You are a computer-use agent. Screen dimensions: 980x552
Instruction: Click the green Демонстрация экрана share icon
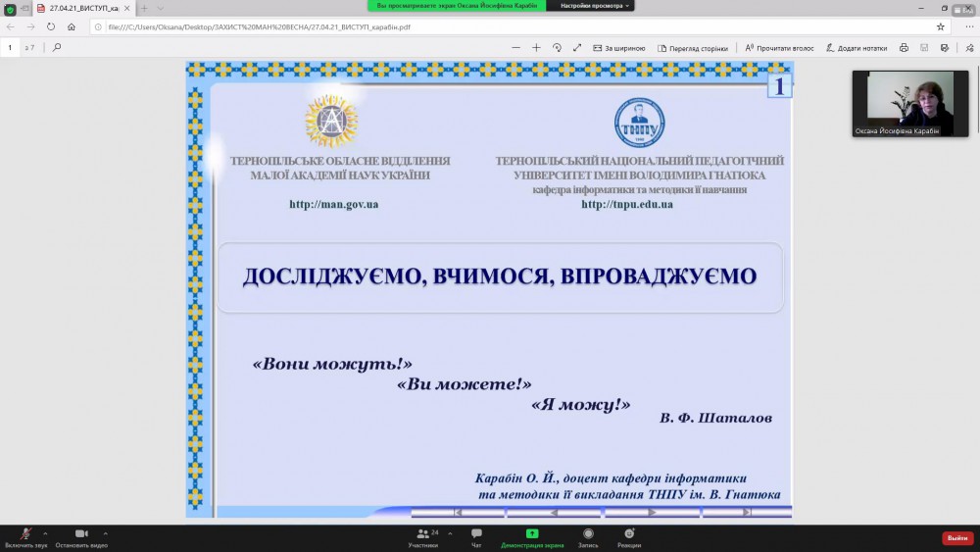(x=532, y=533)
